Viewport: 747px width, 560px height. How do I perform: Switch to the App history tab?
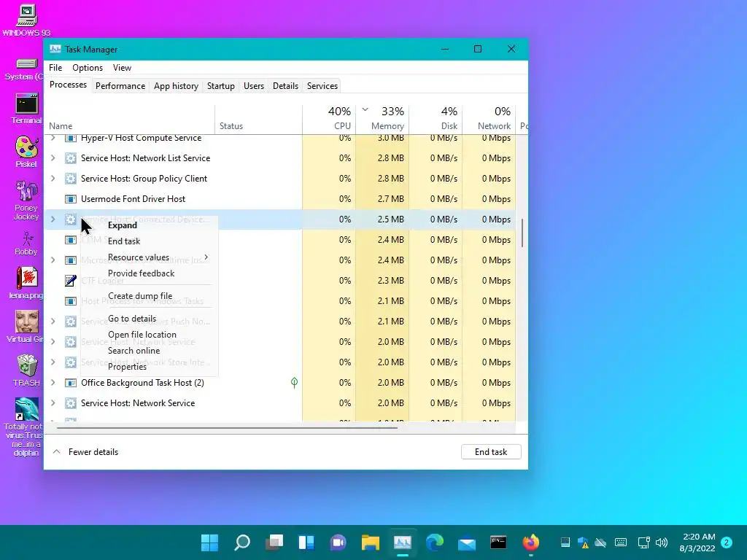[x=176, y=86]
